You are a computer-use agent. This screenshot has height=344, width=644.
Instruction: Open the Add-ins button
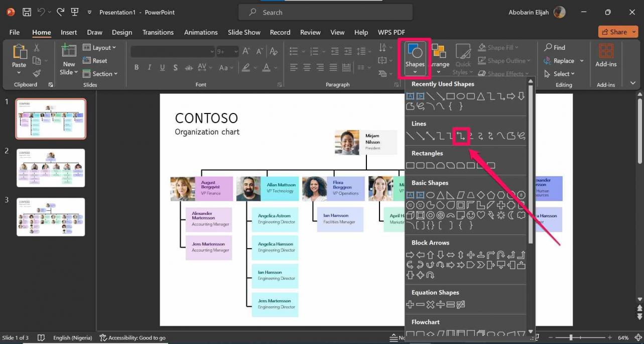[606, 55]
